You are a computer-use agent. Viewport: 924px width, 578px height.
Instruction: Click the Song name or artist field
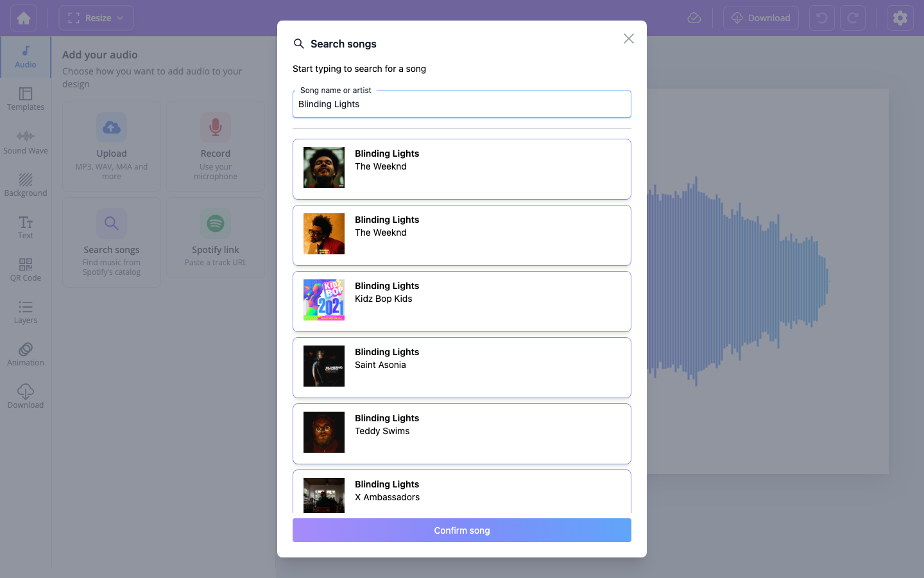(x=462, y=104)
